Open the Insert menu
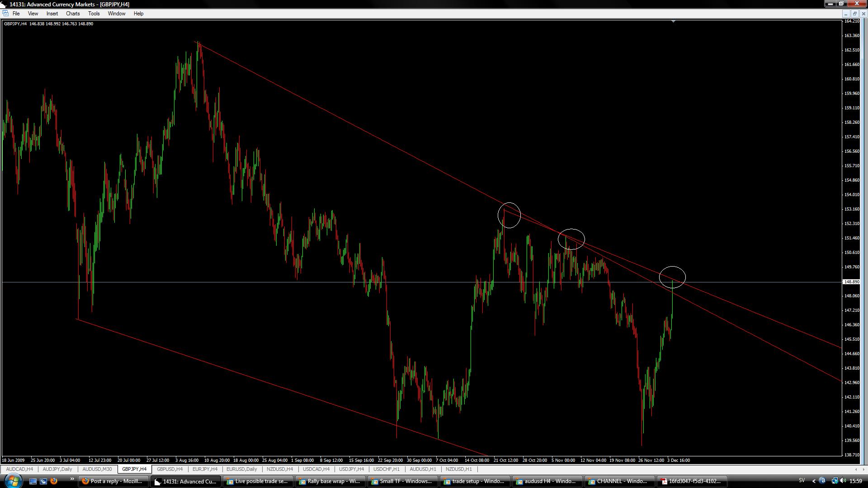The width and height of the screenshot is (868, 488). coord(52,14)
